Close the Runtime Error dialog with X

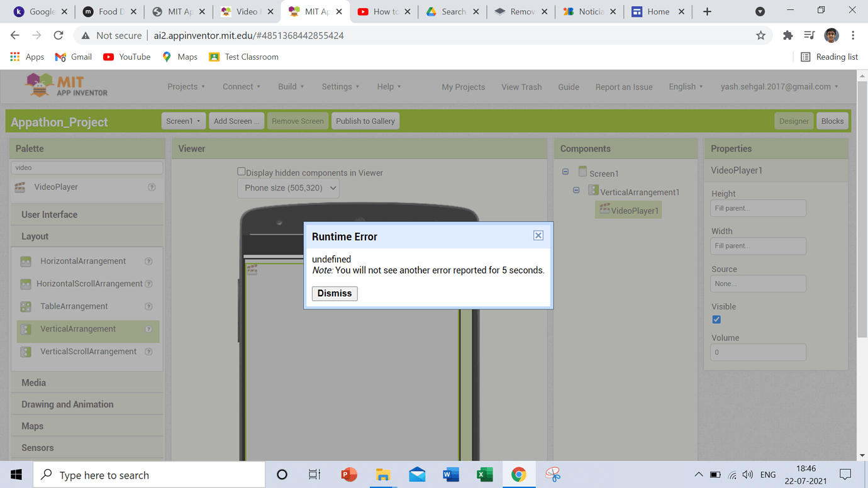[538, 235]
